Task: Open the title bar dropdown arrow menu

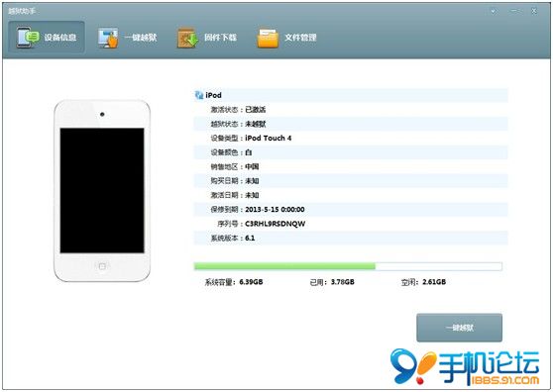Action: [x=494, y=11]
